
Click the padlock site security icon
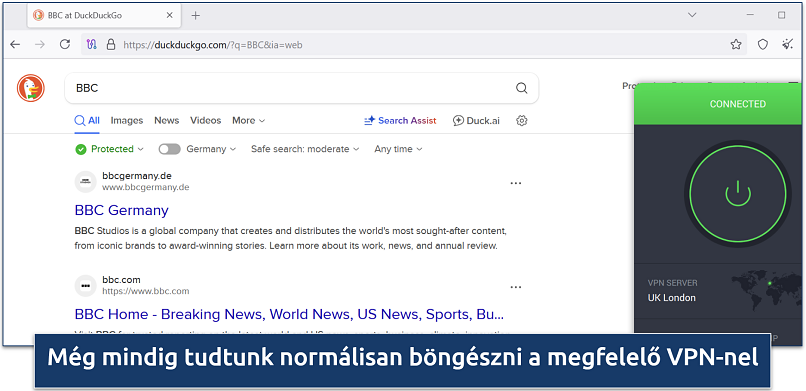tap(111, 45)
